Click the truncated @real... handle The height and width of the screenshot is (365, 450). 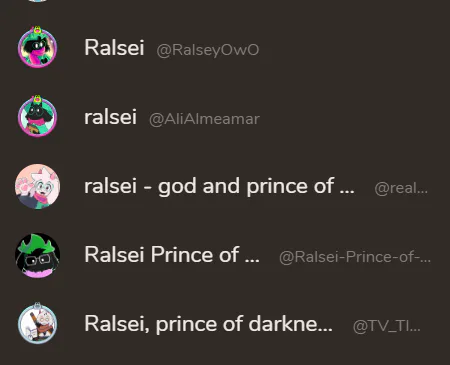coord(401,188)
